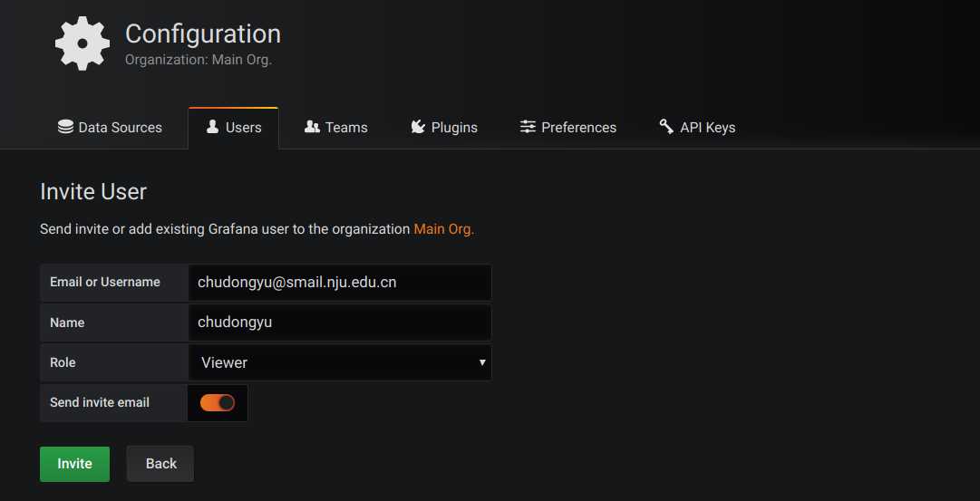Click the Teams group icon

[312, 127]
